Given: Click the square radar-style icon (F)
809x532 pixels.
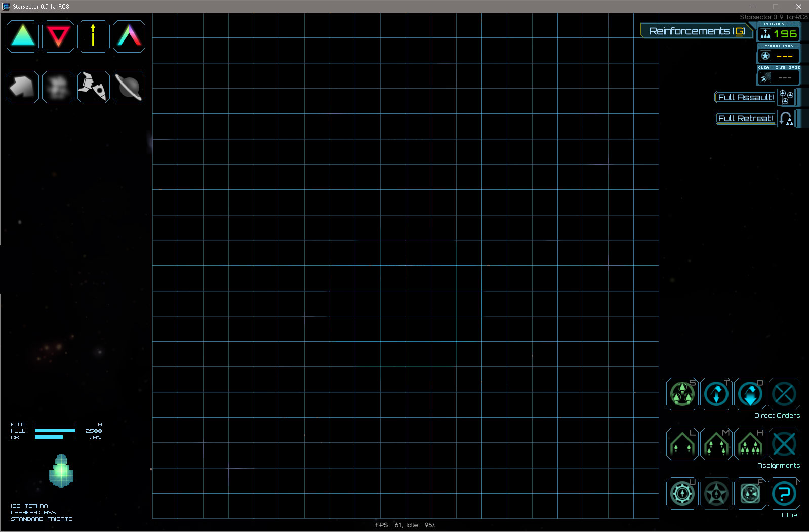Looking at the screenshot, I should (750, 494).
